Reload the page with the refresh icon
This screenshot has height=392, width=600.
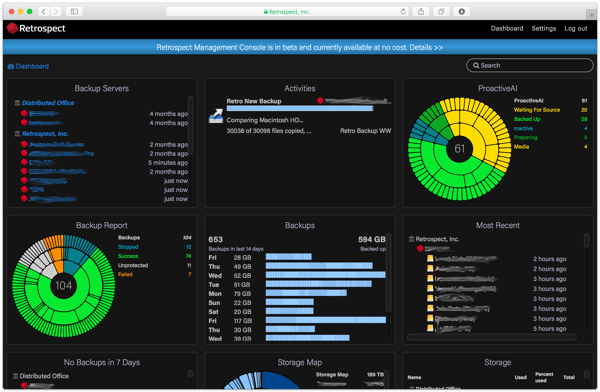pyautogui.click(x=403, y=11)
